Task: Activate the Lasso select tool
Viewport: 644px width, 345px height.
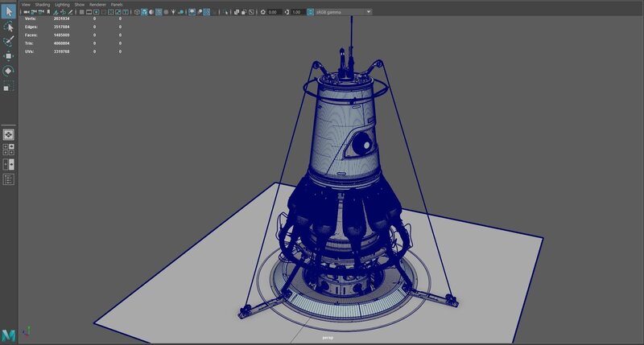Action: click(x=9, y=27)
